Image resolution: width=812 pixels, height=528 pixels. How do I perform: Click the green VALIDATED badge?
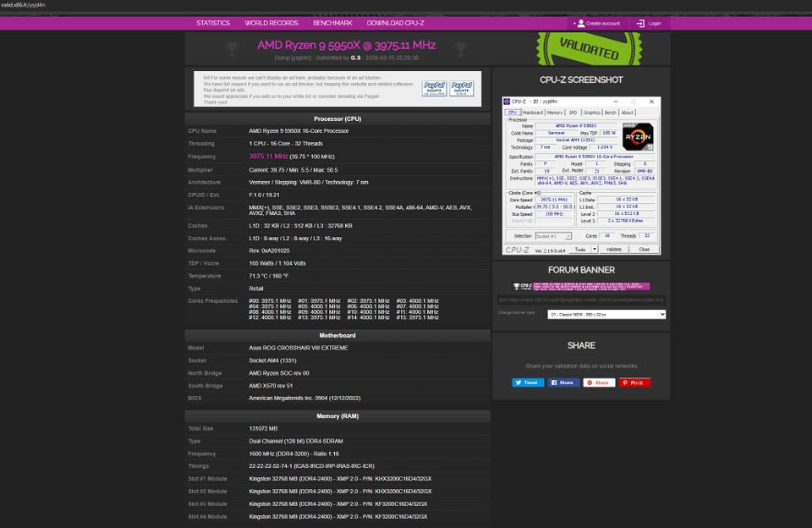[x=589, y=49]
